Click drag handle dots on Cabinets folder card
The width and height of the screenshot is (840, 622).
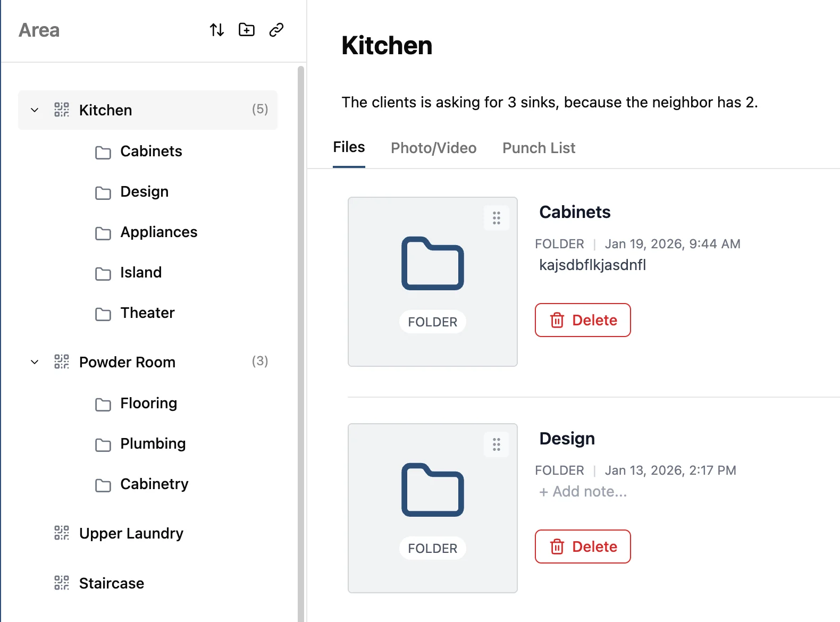497,218
